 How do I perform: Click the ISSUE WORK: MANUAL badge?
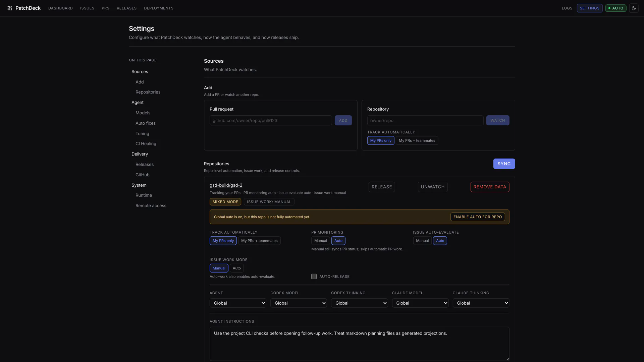[269, 202]
